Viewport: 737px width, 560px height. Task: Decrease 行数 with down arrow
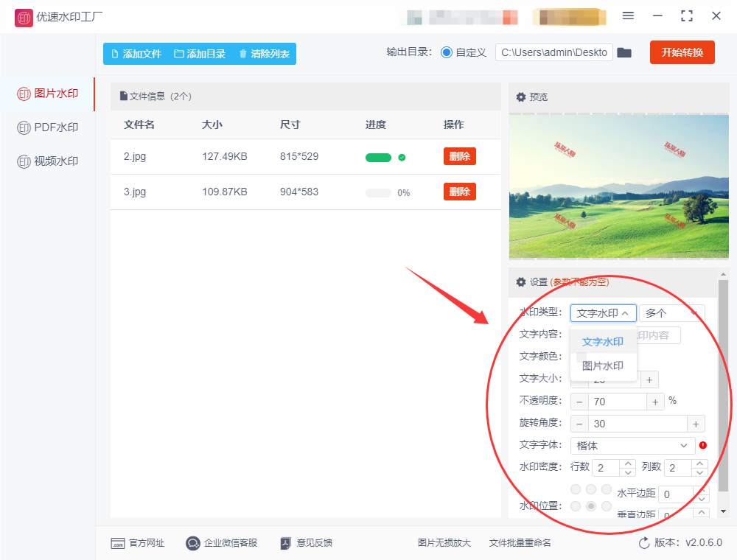[x=628, y=472]
